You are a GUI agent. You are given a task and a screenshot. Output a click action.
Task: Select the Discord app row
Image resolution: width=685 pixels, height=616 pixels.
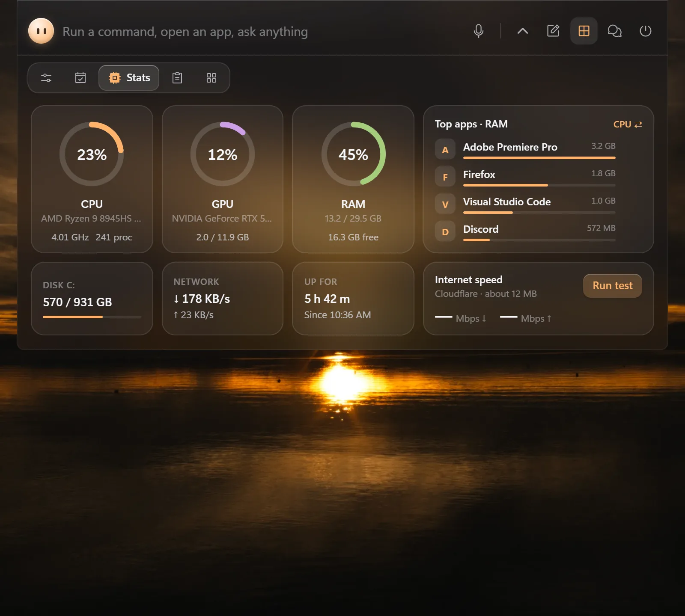click(525, 231)
